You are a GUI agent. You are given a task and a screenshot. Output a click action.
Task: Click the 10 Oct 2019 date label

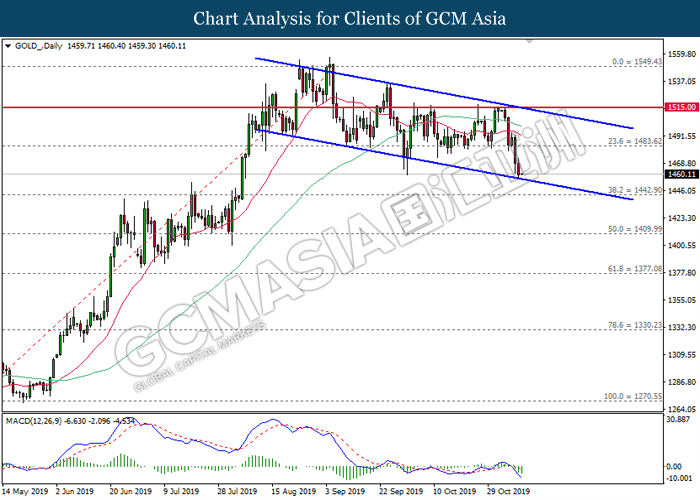pos(455,492)
